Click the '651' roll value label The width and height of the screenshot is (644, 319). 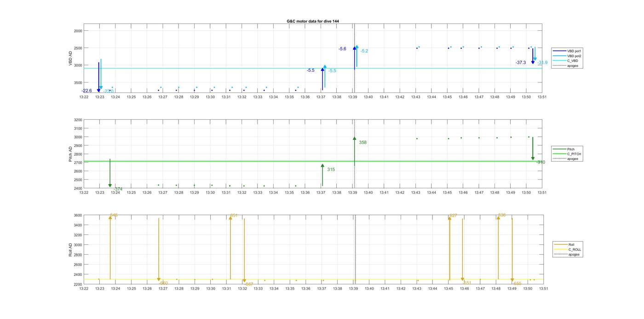click(234, 215)
